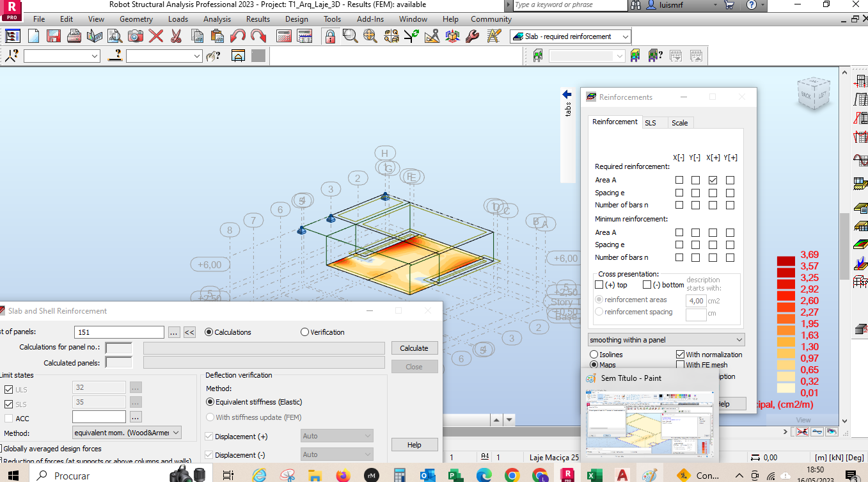868x482 pixels.
Task: Open the Reinforcements panel icon in its title bar
Action: pyautogui.click(x=590, y=97)
